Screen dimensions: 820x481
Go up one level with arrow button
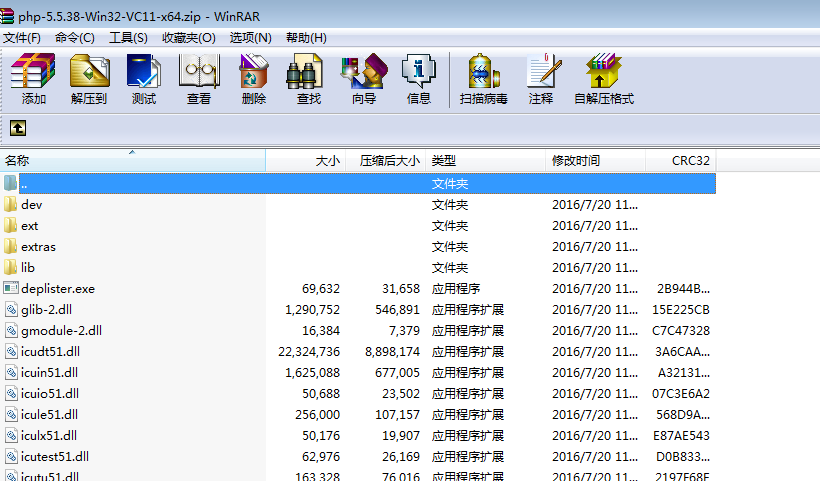coord(18,128)
